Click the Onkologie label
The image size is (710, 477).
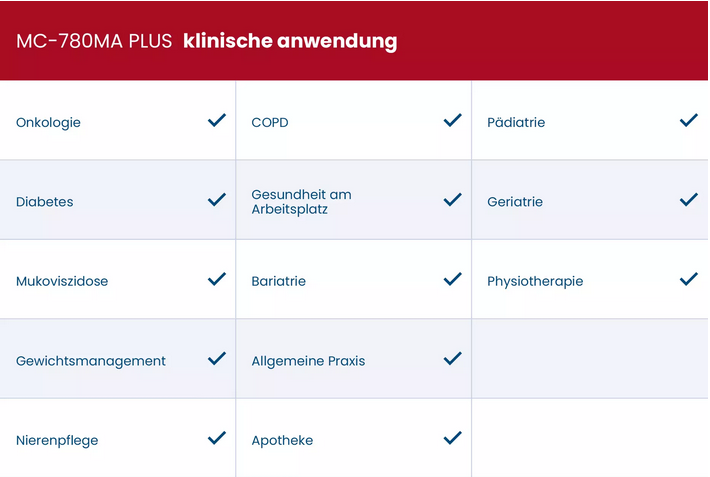coord(48,123)
